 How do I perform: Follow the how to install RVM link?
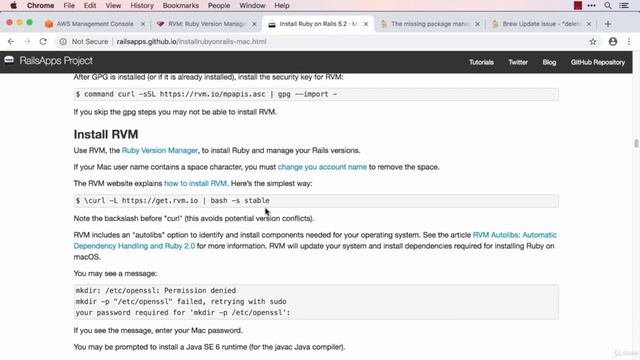(196, 184)
